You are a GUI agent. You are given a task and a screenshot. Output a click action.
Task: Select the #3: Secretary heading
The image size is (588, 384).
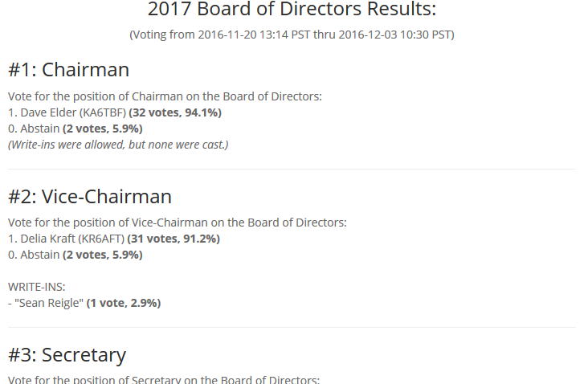[x=67, y=355]
